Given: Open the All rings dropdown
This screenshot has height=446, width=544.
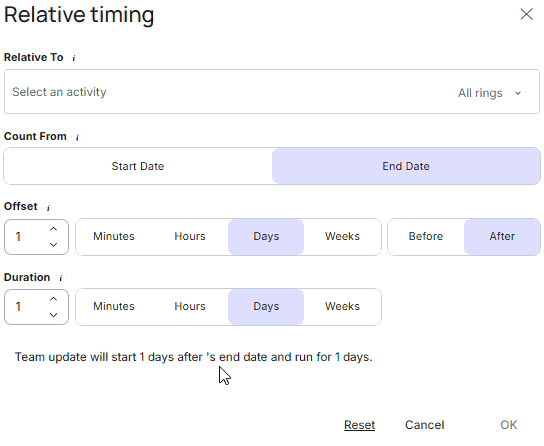Looking at the screenshot, I should click(490, 93).
